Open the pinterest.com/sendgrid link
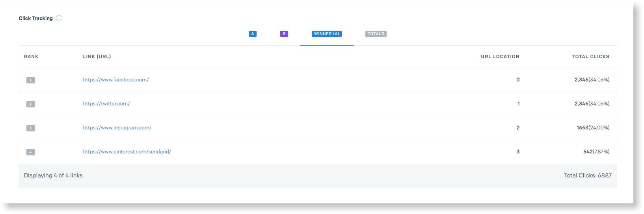644x214 pixels. [x=127, y=152]
